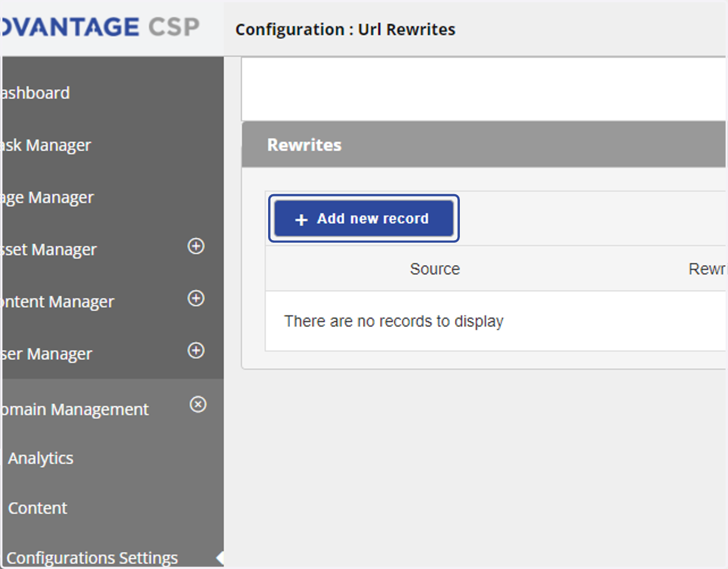Expand the Asset Manager menu
The height and width of the screenshot is (569, 728).
196,246
